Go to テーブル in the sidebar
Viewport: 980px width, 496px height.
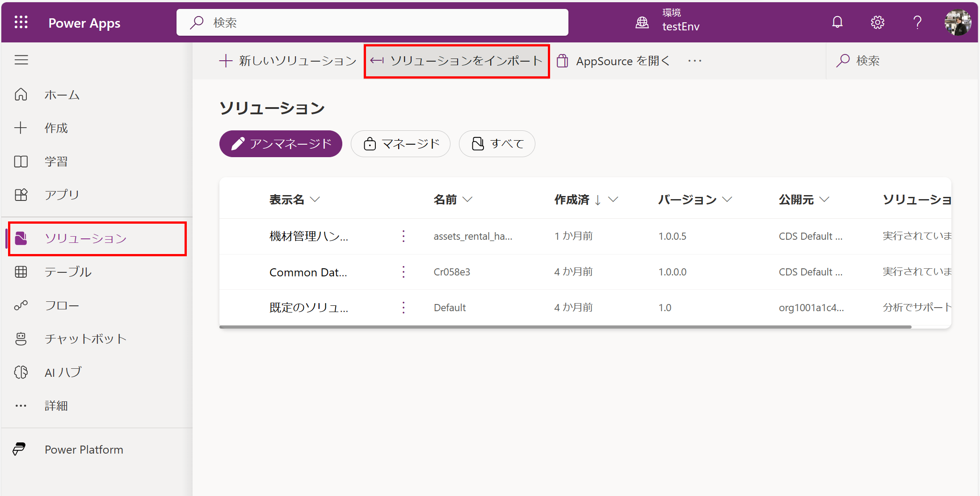coord(68,272)
